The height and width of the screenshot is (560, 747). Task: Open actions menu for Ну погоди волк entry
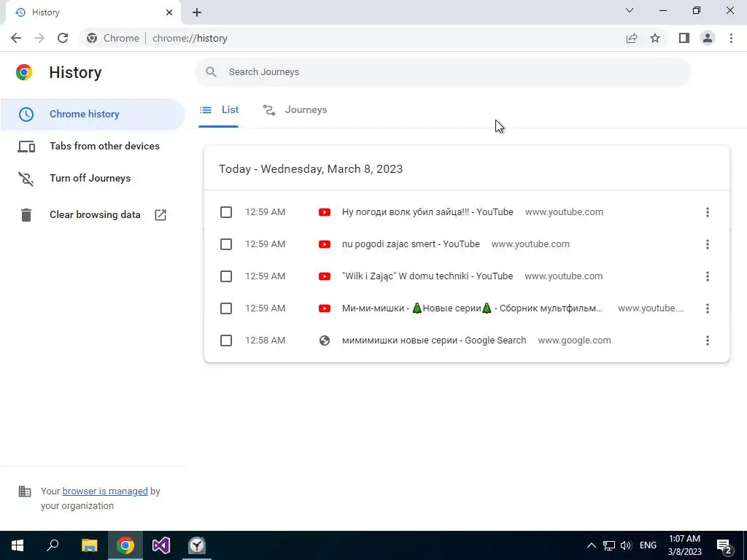(707, 212)
